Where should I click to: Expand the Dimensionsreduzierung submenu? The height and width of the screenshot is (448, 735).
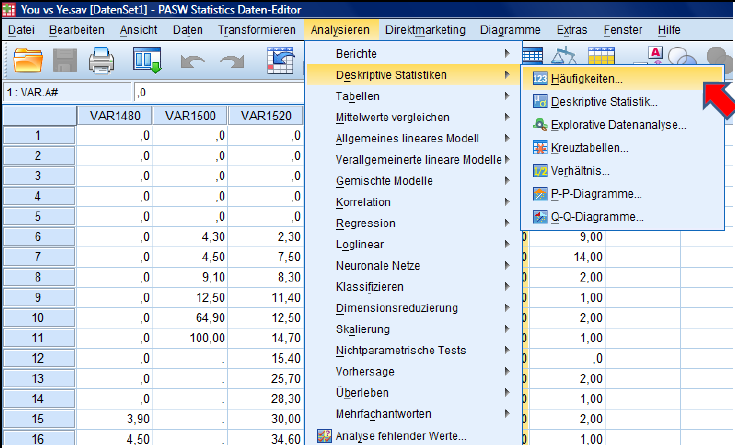pos(414,308)
